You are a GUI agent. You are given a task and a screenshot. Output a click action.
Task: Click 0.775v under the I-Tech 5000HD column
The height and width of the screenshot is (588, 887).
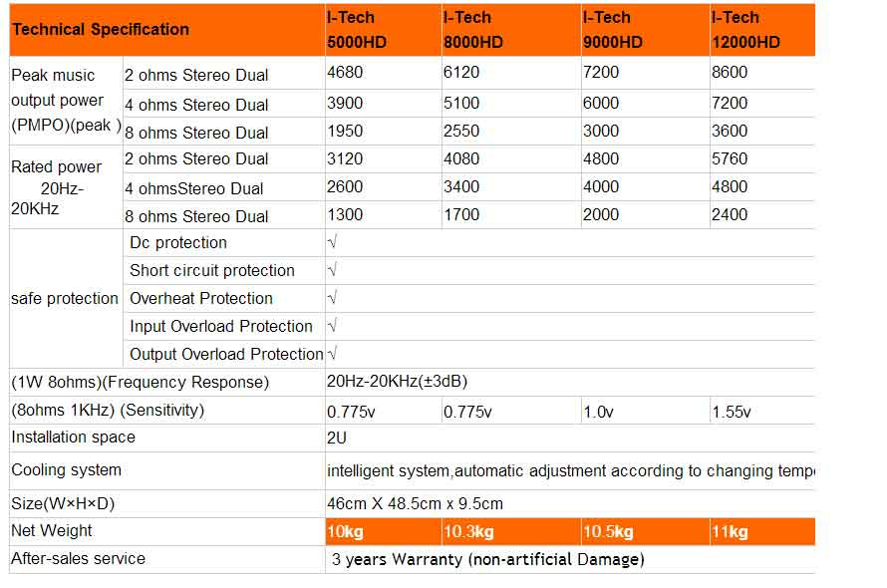(x=351, y=412)
